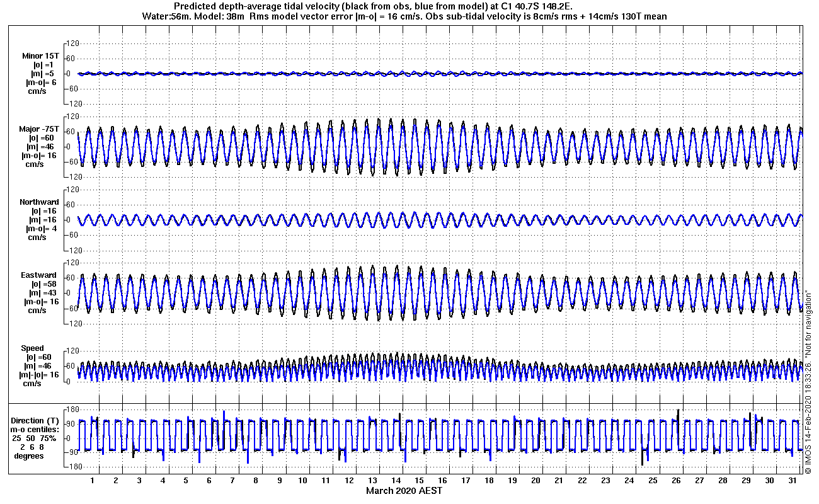
Task: Click day 5 tick label on the date axis
Action: tap(186, 480)
